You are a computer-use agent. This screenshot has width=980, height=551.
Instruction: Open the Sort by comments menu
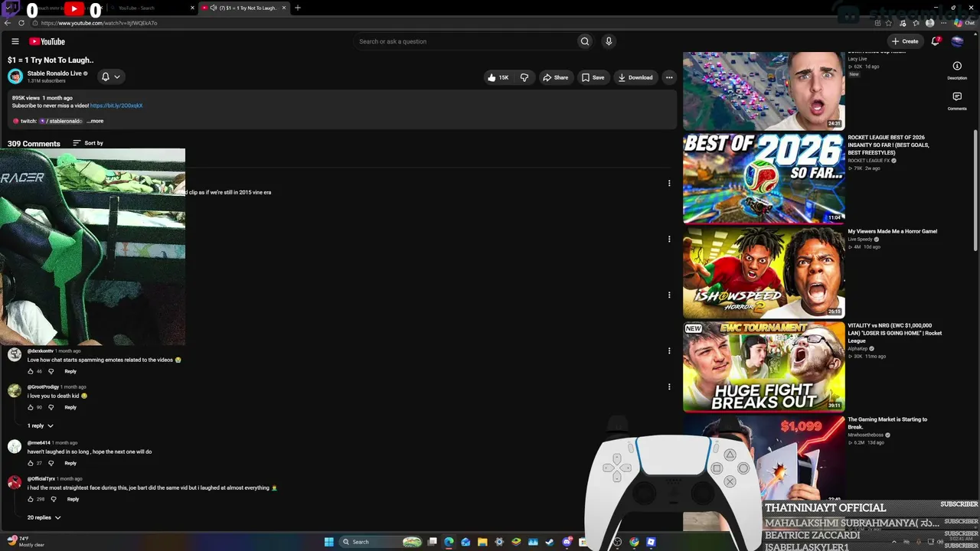point(88,143)
